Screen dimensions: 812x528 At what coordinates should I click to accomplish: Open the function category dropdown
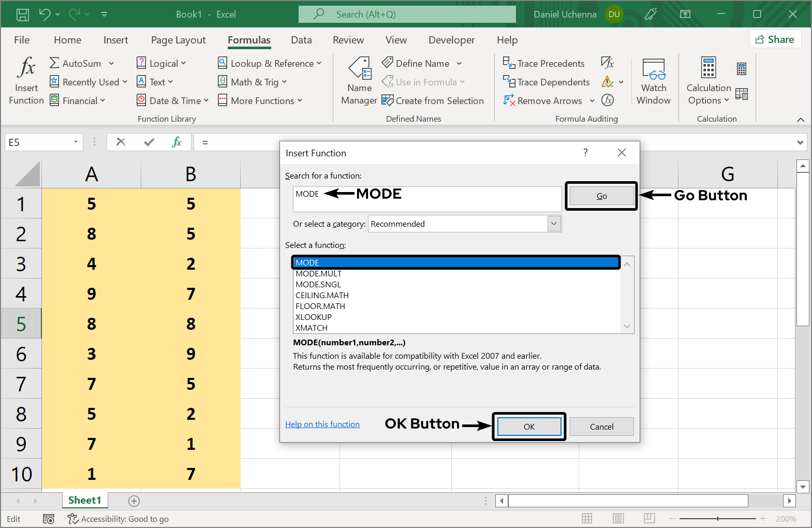tap(554, 224)
